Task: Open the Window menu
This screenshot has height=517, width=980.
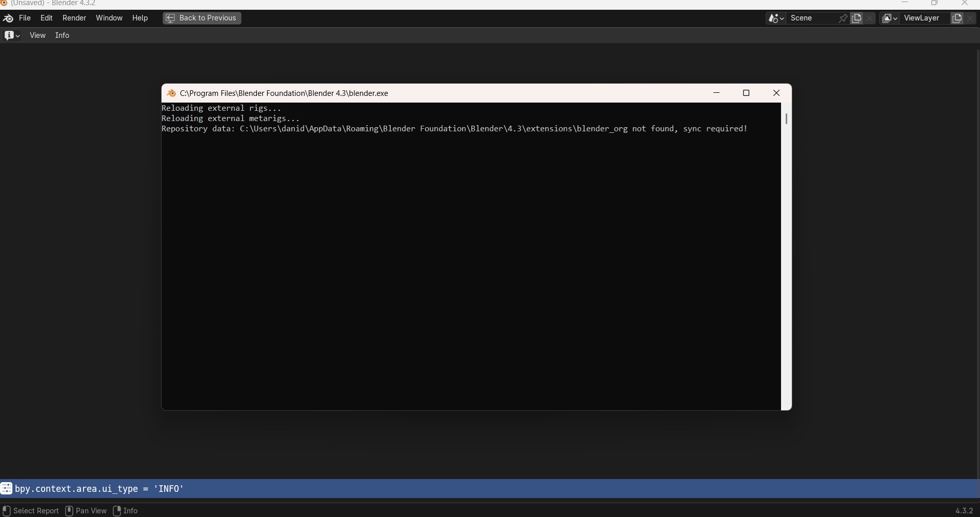Action: tap(109, 18)
